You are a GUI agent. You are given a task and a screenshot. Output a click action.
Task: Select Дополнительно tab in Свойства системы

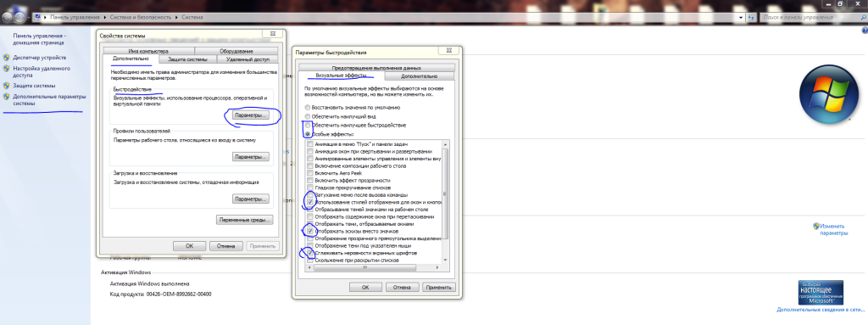point(131,59)
